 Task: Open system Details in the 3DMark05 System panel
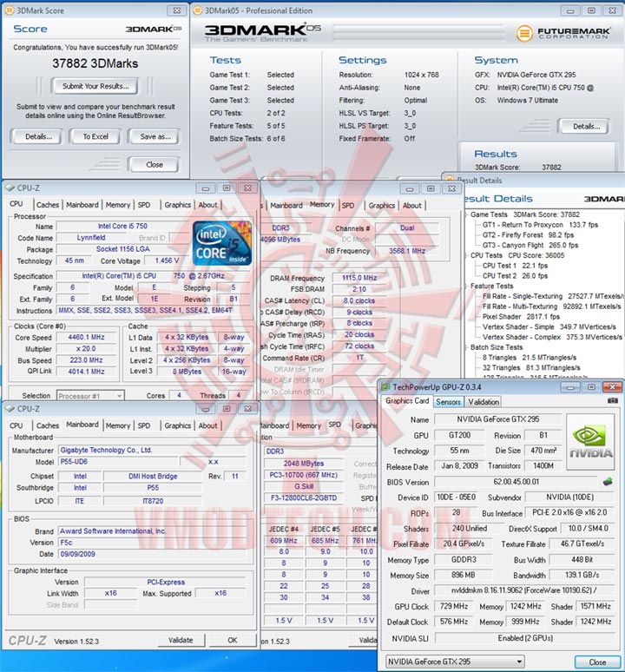coord(586,127)
